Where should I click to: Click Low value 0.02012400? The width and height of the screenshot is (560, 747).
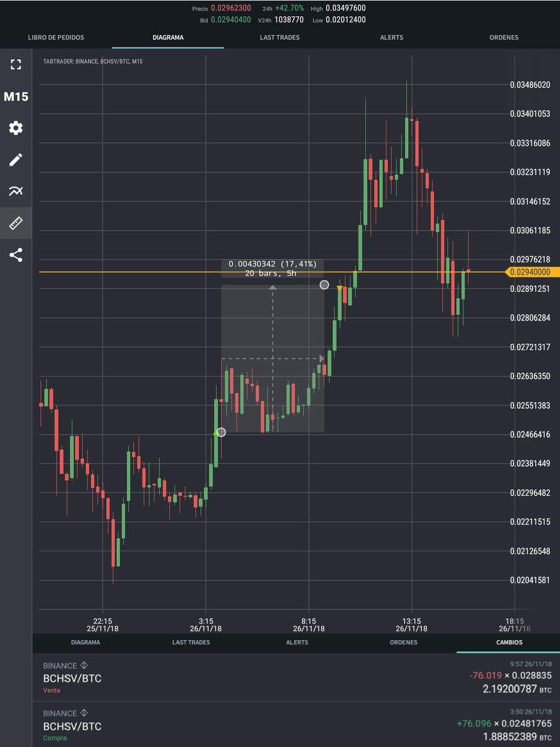click(347, 20)
